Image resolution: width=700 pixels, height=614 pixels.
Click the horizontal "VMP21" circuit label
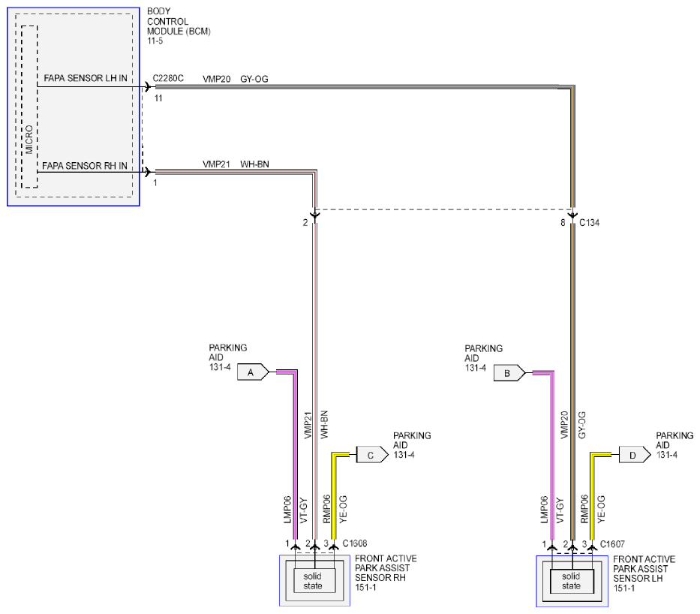[217, 164]
